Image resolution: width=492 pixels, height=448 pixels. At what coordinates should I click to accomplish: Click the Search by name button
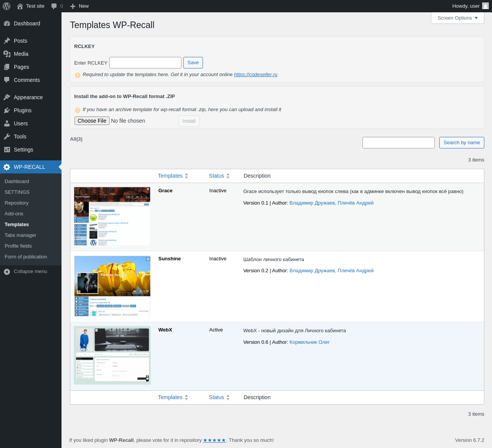[462, 143]
